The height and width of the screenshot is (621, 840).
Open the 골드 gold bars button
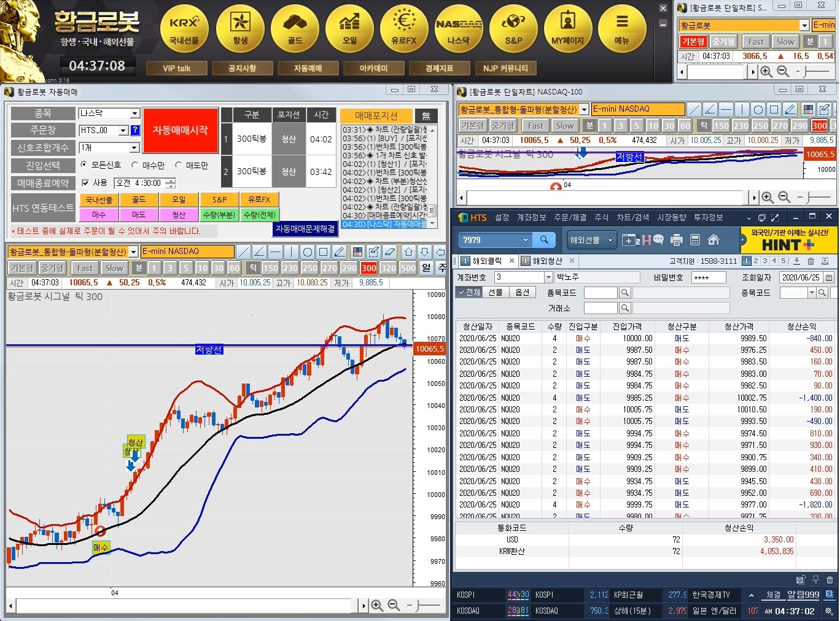click(x=295, y=28)
